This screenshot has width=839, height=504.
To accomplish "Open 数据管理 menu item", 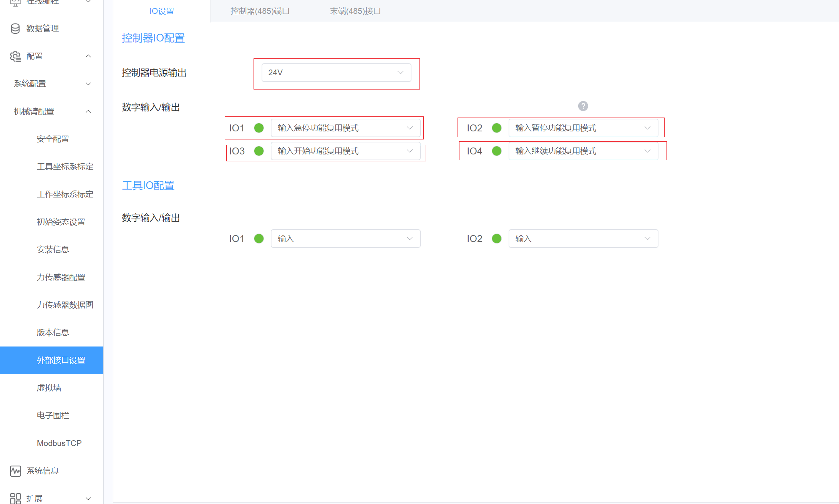I will 51,28.
